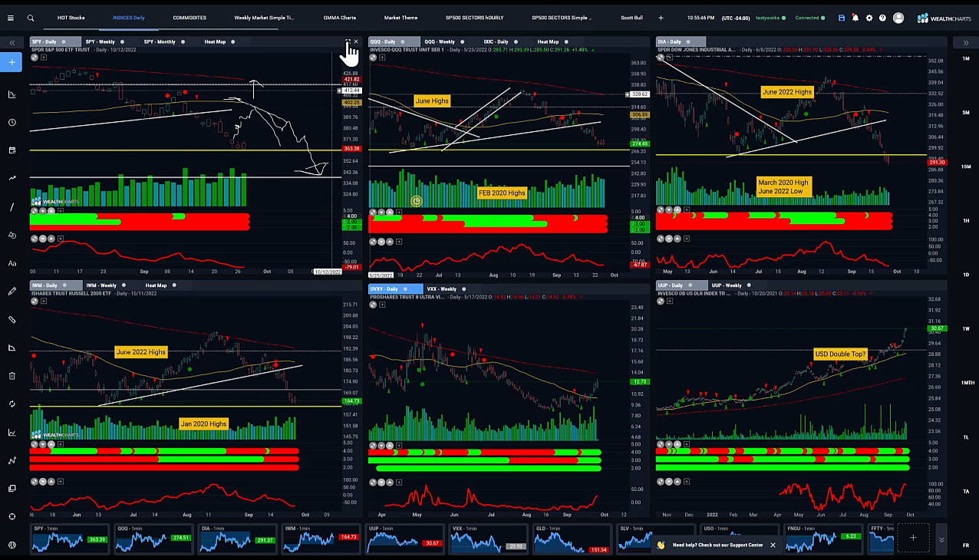
Task: Toggle the dot on SPY - Weekly tab
Action: (123, 41)
